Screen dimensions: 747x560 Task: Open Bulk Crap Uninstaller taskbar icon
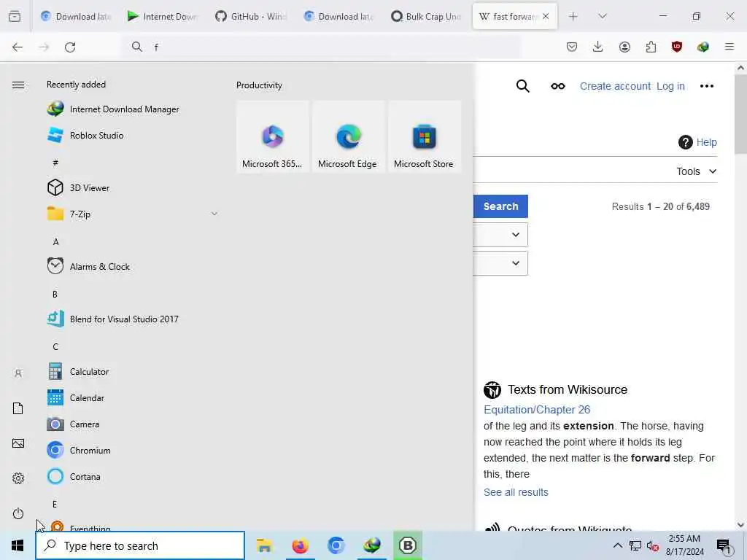pyautogui.click(x=407, y=545)
